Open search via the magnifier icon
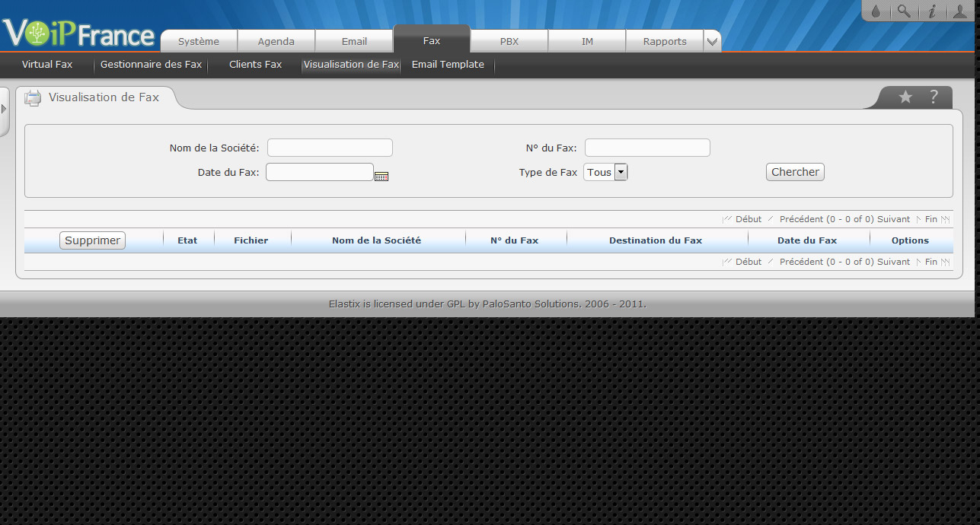The height and width of the screenshot is (525, 980). point(903,11)
